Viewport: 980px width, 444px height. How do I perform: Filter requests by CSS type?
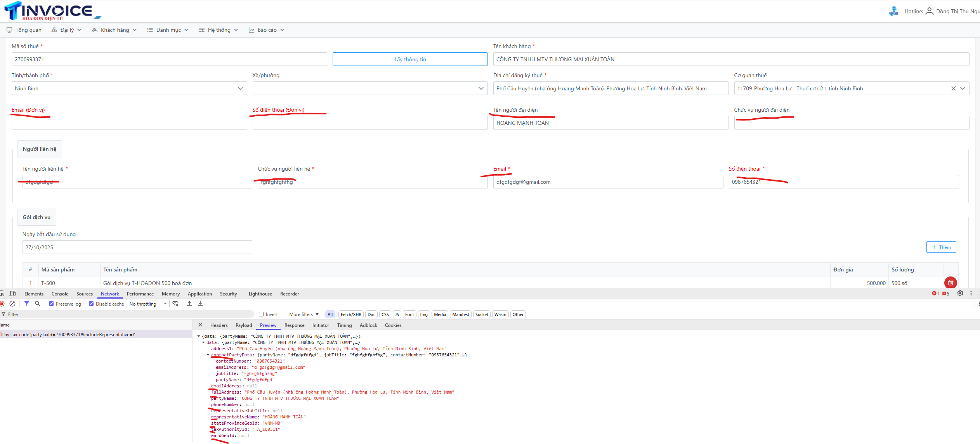coord(385,314)
